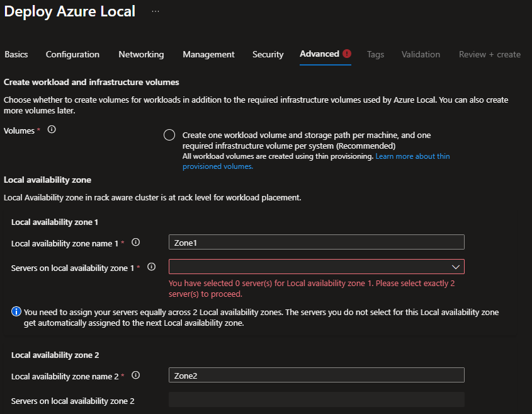Open the ellipsis menu beside Deploy Azure Local
Viewport: 532px width, 414px height.
click(x=156, y=11)
